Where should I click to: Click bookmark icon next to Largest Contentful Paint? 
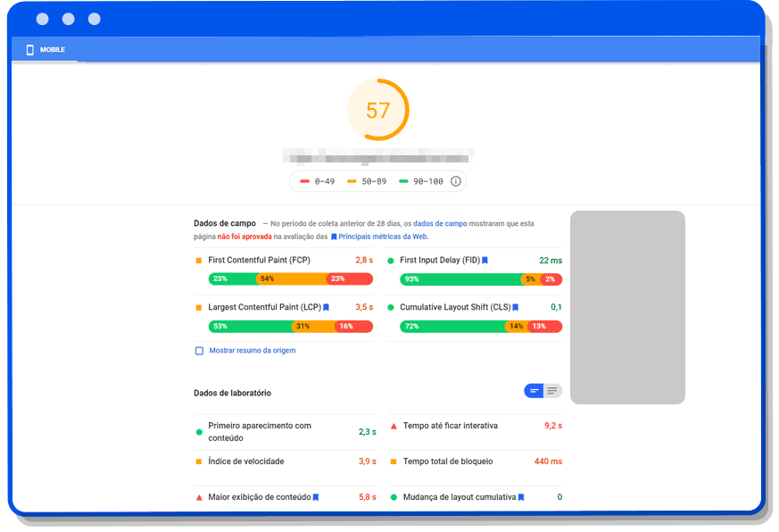point(327,308)
